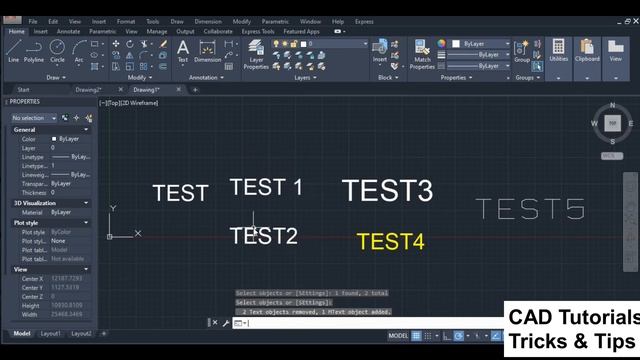Viewport: 640px width, 360px height.
Task: Expand the Draw panel dropdown
Action: pos(56,77)
